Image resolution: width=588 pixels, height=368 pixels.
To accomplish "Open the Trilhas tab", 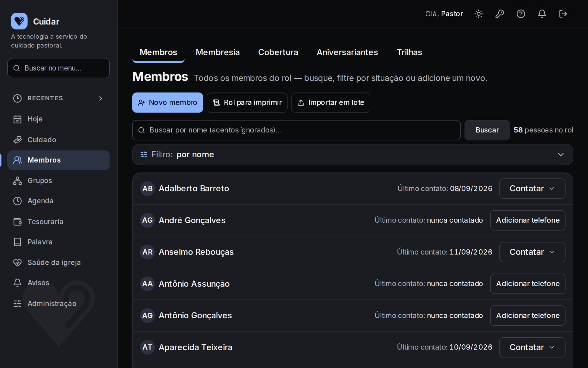I will (x=409, y=52).
